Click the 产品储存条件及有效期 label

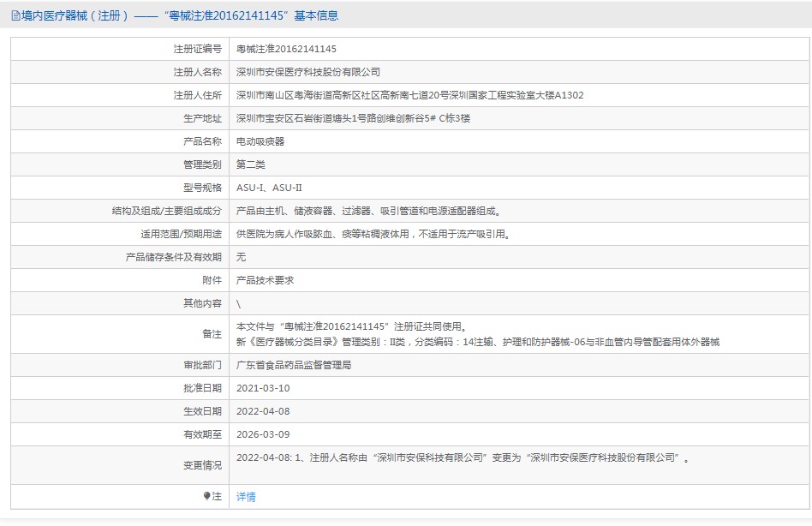tap(174, 257)
